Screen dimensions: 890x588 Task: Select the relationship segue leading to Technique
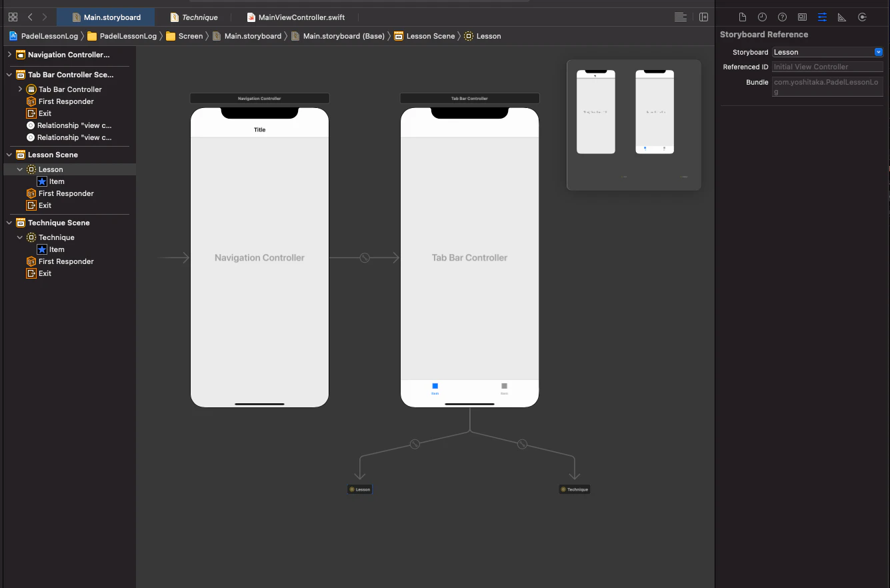523,444
